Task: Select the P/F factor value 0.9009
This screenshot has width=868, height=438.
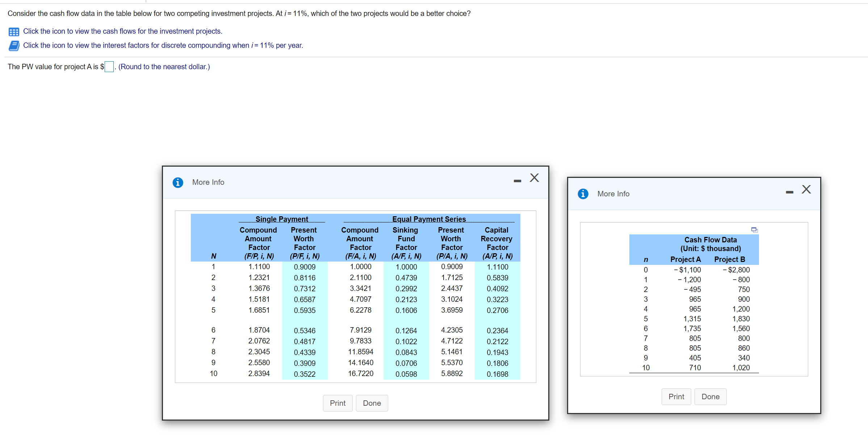Action: [x=305, y=267]
